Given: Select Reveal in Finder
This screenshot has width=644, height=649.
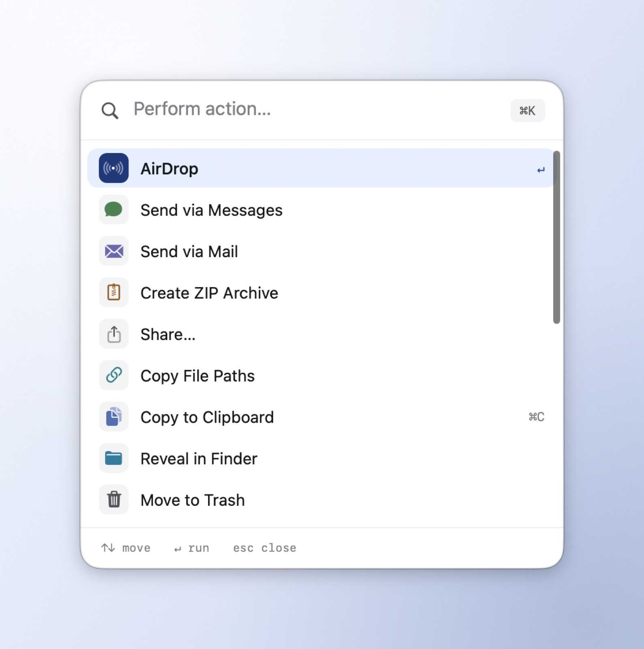Looking at the screenshot, I should click(321, 458).
